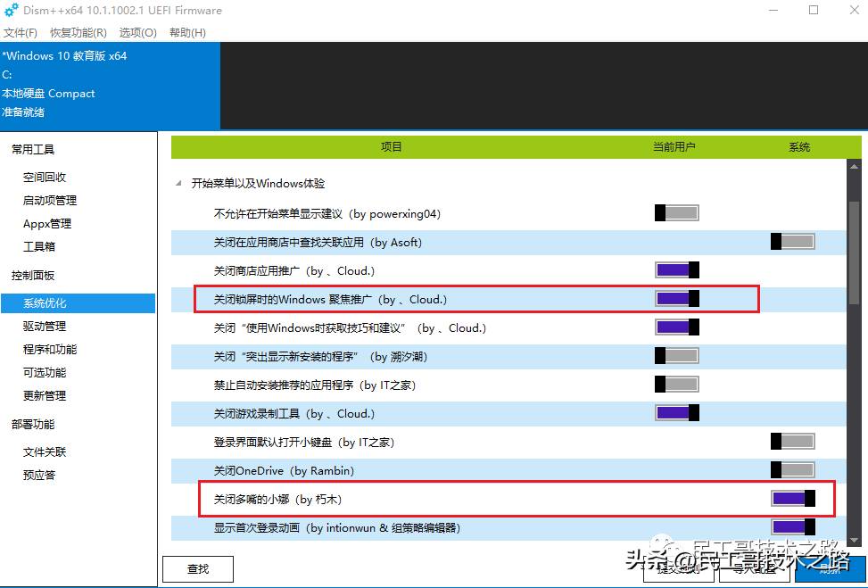868x588 pixels.
Task: Enable 关闭OneDrive switch
Action: click(793, 470)
